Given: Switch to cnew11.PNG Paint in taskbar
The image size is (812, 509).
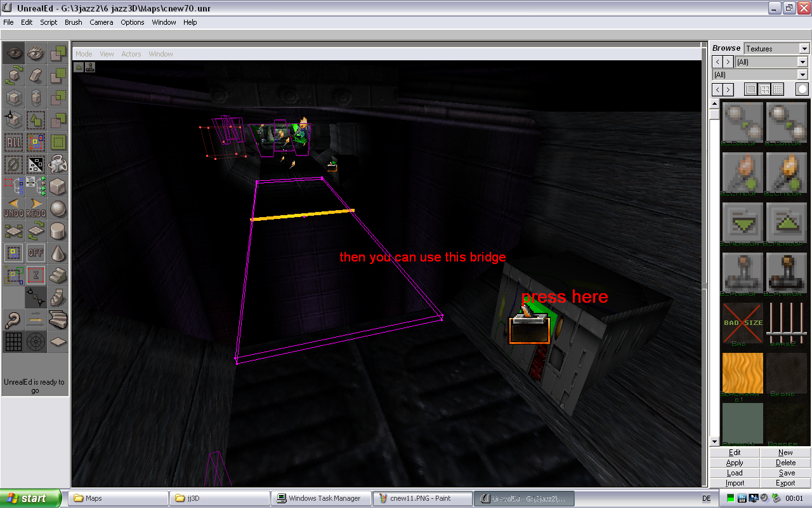Looking at the screenshot, I should (x=422, y=498).
